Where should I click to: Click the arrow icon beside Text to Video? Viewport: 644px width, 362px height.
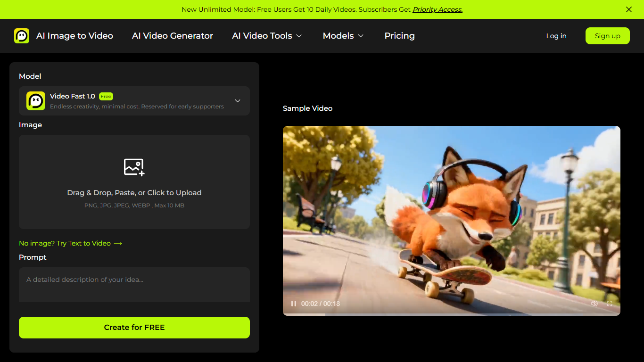[x=118, y=243]
